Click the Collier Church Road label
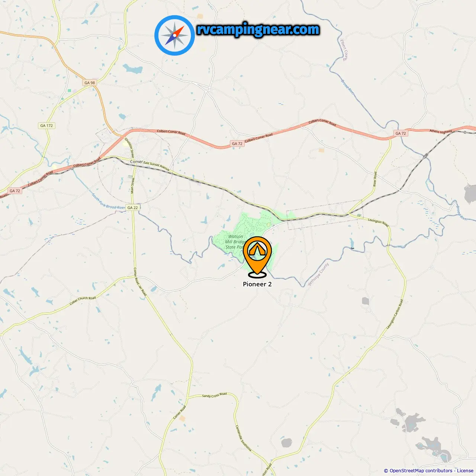Screen dimensions: 476x476 [83, 300]
